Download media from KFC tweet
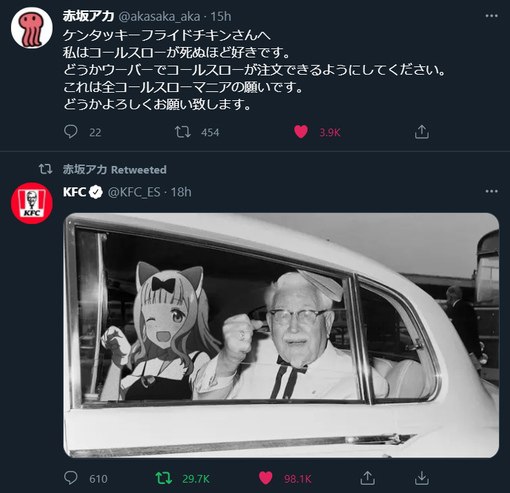510x493 pixels. [x=422, y=478]
